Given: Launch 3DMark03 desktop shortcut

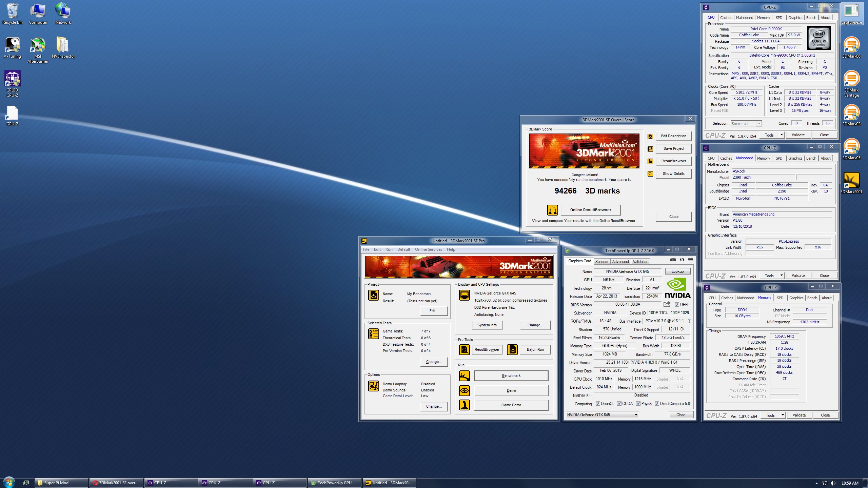Looking at the screenshot, I should 851,116.
